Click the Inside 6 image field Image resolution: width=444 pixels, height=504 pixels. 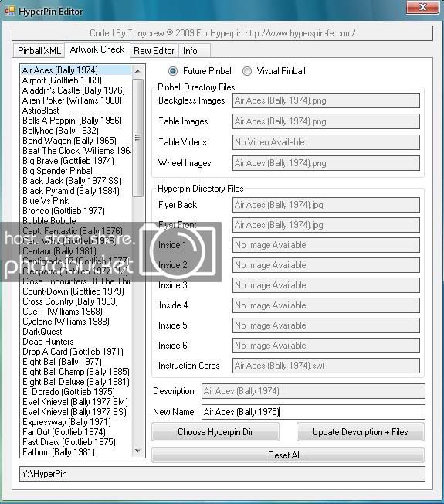click(x=326, y=346)
